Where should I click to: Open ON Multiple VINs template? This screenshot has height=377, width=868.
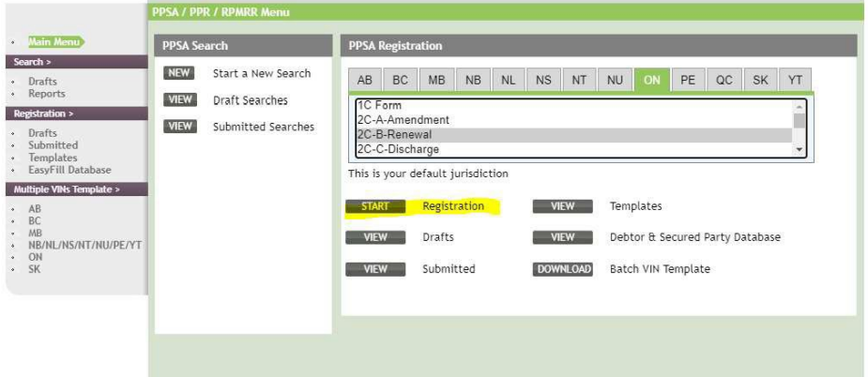coord(36,257)
